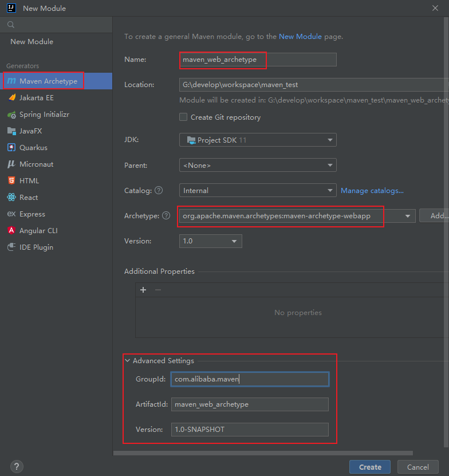
Task: Click the Spring Initializr leaf icon
Action: [11, 115]
